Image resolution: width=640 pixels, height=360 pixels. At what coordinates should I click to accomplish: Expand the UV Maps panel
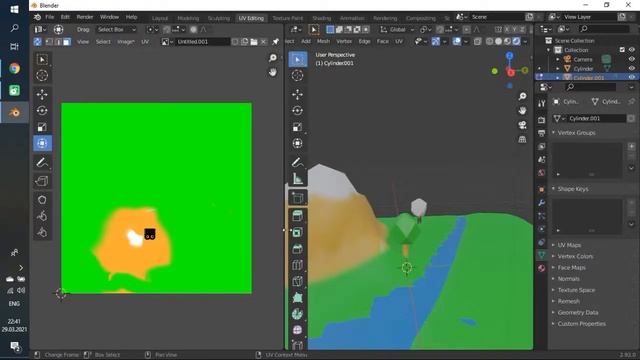tap(553, 245)
